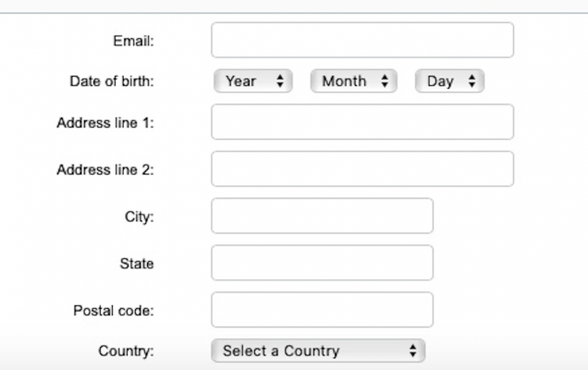The image size is (588, 370).
Task: Open the Month dropdown for date of birth
Action: click(353, 81)
